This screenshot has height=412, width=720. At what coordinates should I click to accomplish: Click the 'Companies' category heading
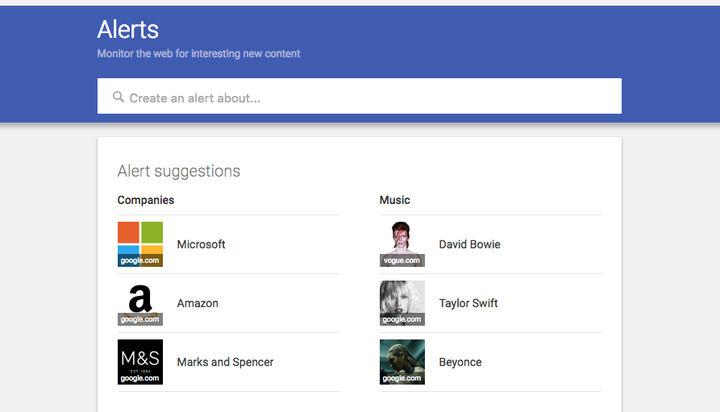pos(146,200)
